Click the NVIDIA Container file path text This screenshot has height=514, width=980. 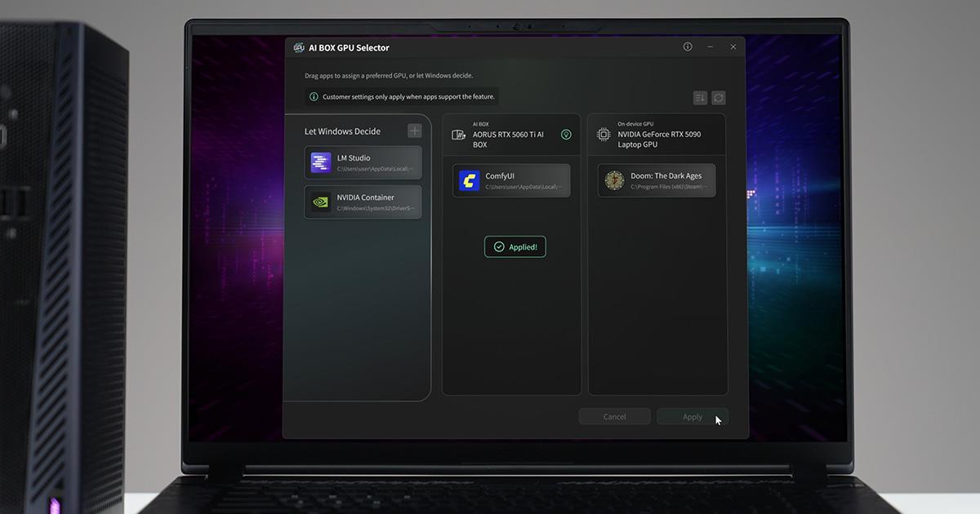pos(376,208)
